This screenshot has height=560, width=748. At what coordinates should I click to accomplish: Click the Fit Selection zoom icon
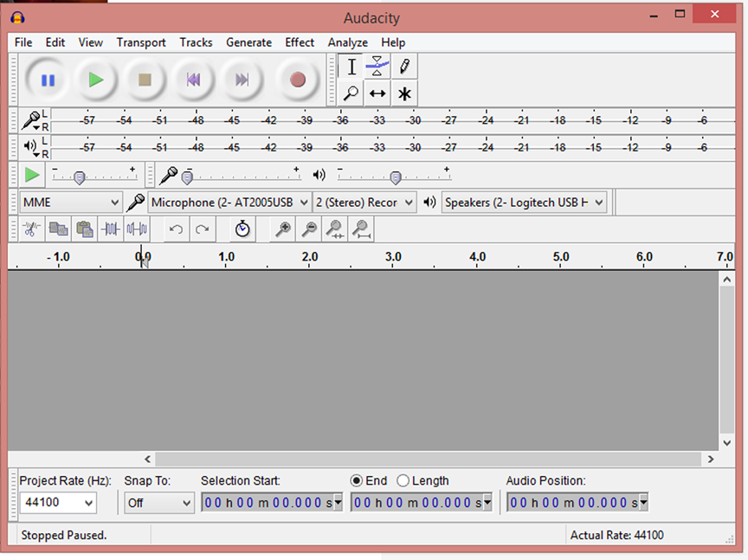tap(335, 229)
